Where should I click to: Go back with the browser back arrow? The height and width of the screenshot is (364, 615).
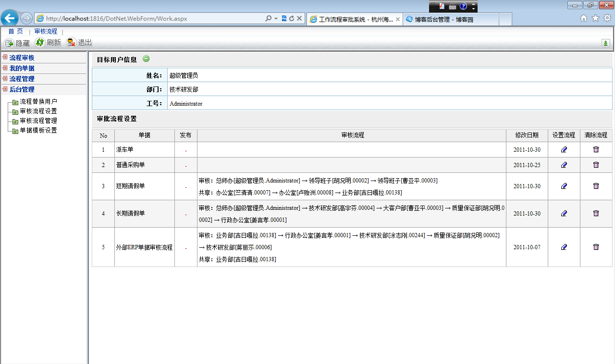[x=10, y=18]
